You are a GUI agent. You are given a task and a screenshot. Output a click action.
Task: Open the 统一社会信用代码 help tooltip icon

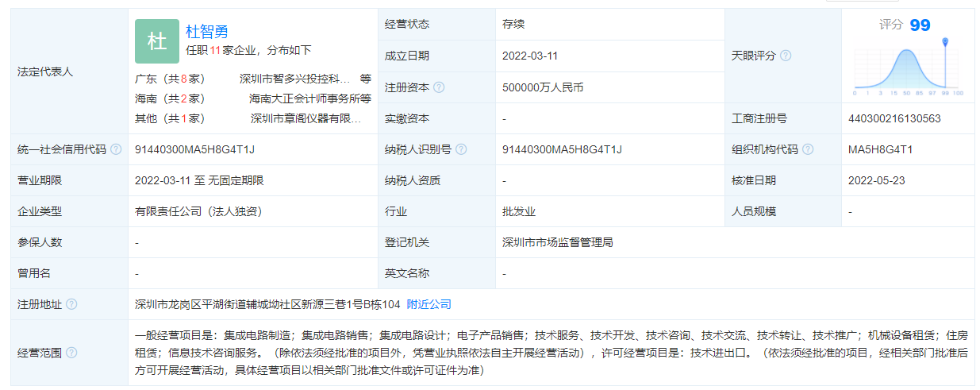pos(116,149)
